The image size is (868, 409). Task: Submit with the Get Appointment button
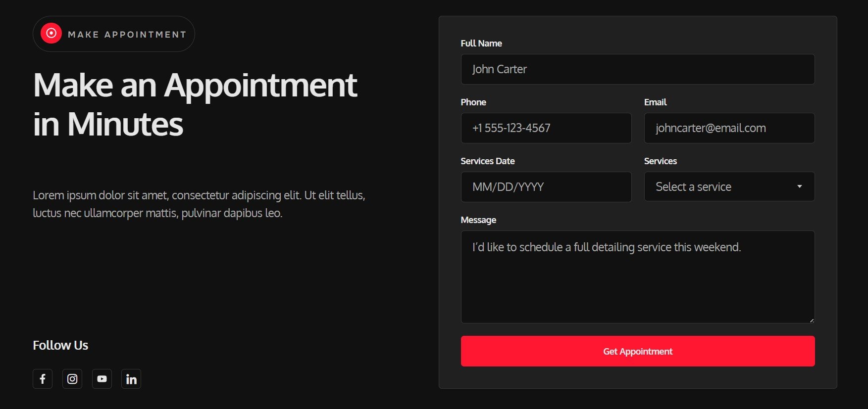(x=638, y=351)
